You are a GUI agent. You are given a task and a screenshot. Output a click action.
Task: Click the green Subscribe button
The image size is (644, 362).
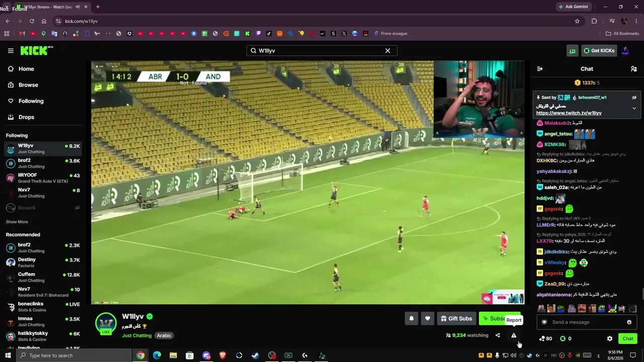pos(500,318)
